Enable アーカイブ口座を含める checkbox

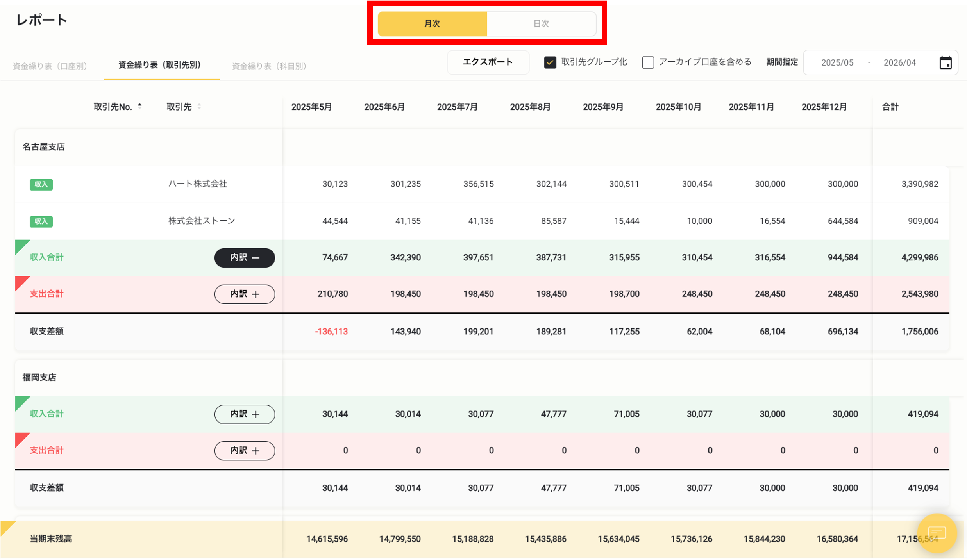tap(648, 62)
